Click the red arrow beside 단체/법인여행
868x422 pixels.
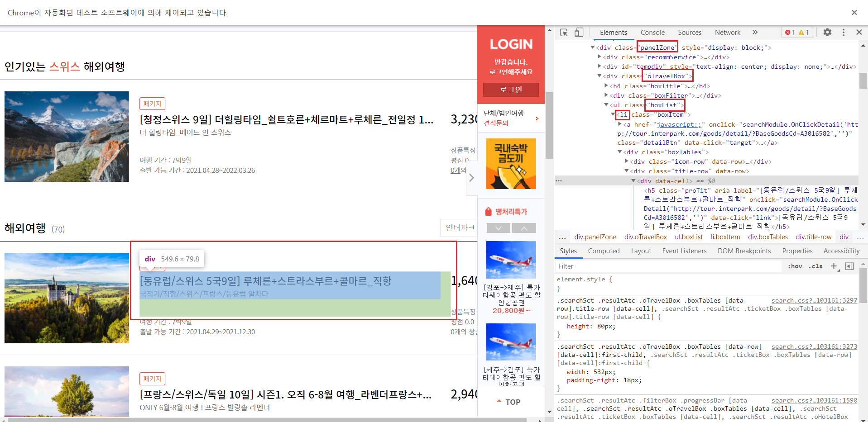pyautogui.click(x=537, y=119)
